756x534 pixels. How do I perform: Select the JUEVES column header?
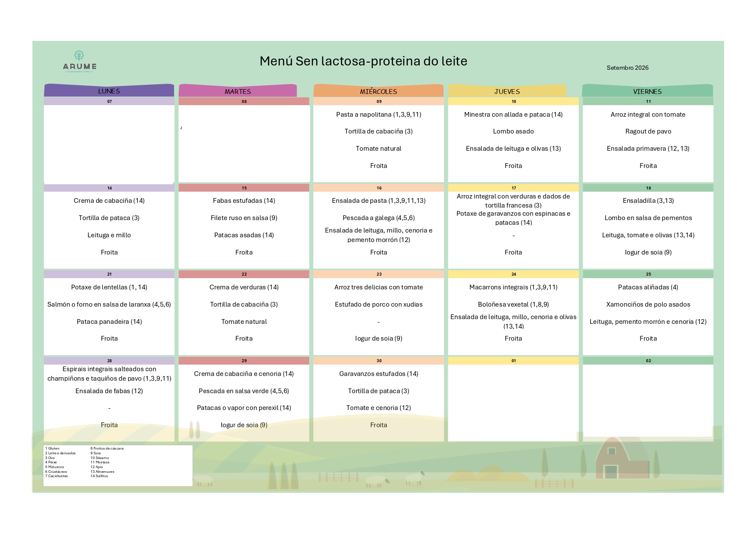point(507,91)
